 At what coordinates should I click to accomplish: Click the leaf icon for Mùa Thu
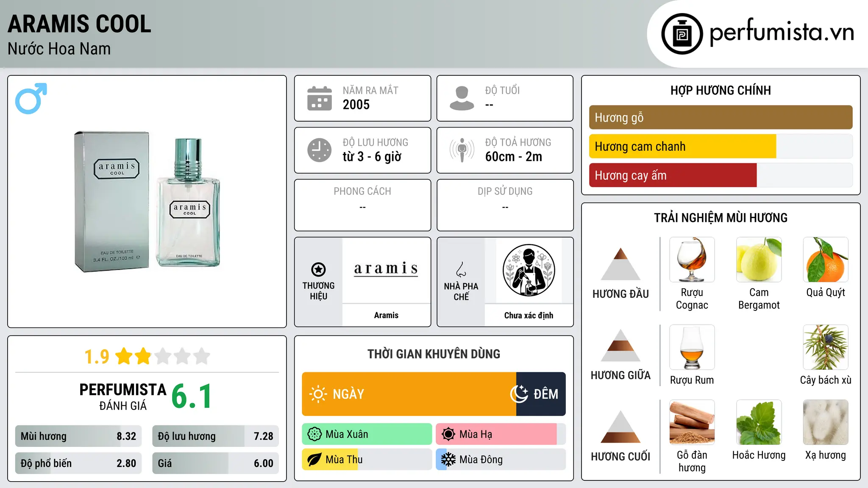[x=314, y=460]
